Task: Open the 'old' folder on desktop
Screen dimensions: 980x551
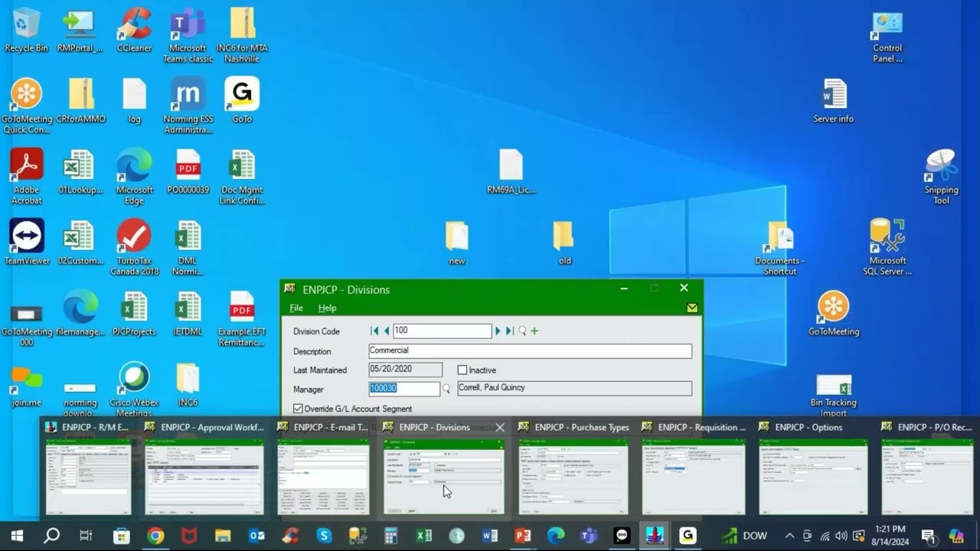Action: click(x=564, y=243)
